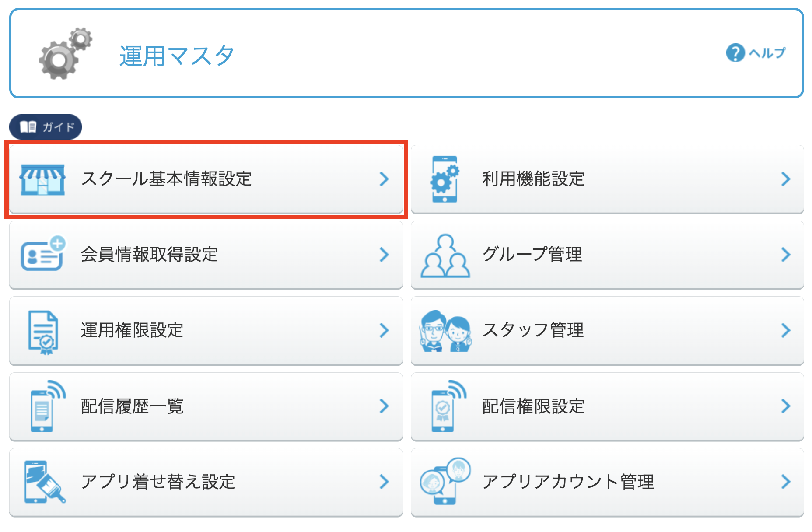The height and width of the screenshot is (532, 812).
Task: Open 配信履歴一覧 via its right arrow
Action: pyautogui.click(x=384, y=406)
